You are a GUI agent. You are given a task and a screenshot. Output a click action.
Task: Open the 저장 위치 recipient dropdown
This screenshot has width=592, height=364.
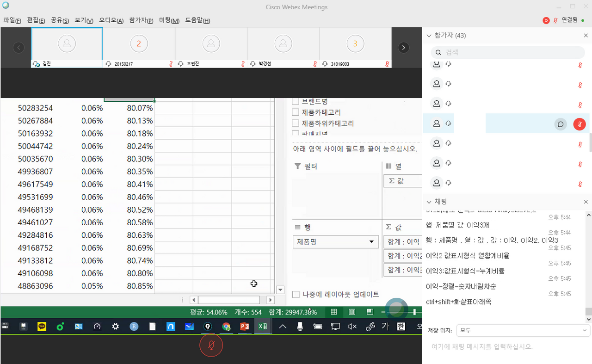[x=523, y=330]
